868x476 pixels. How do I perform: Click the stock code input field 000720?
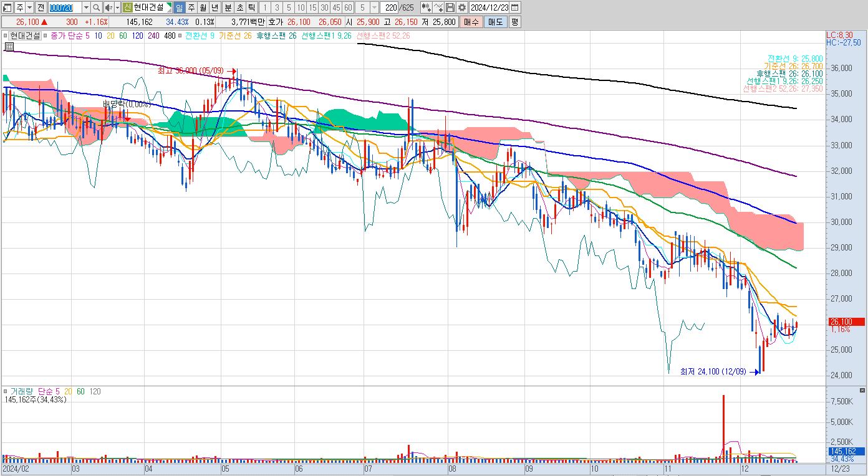point(65,7)
